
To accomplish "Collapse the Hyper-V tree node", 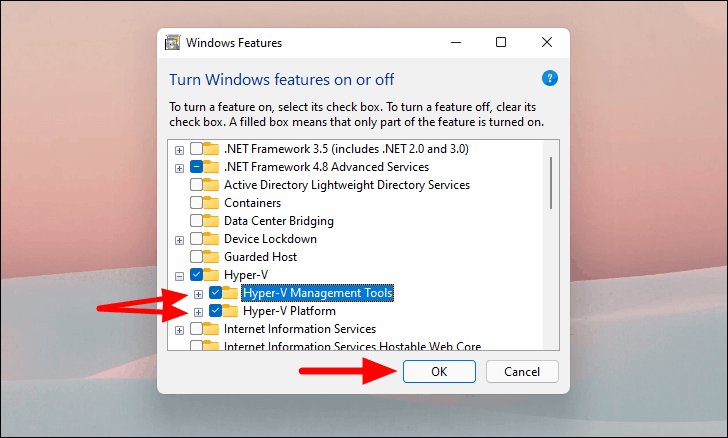I will pyautogui.click(x=179, y=275).
